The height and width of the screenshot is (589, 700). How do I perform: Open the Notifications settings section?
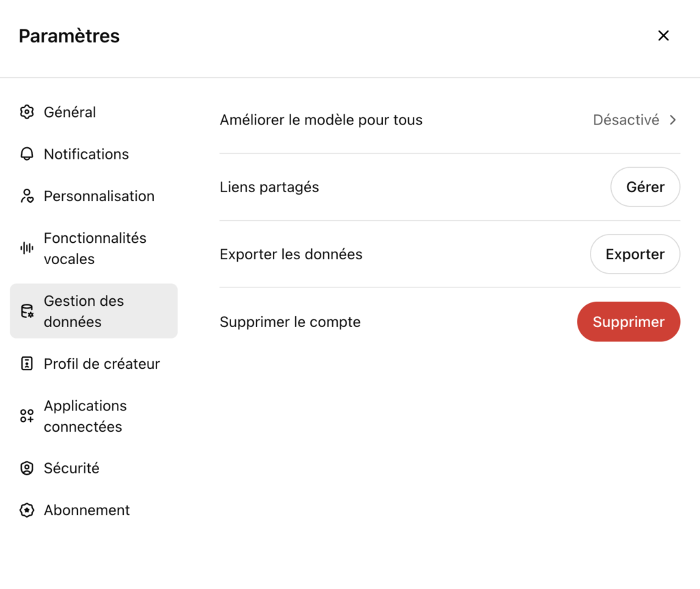pos(86,154)
